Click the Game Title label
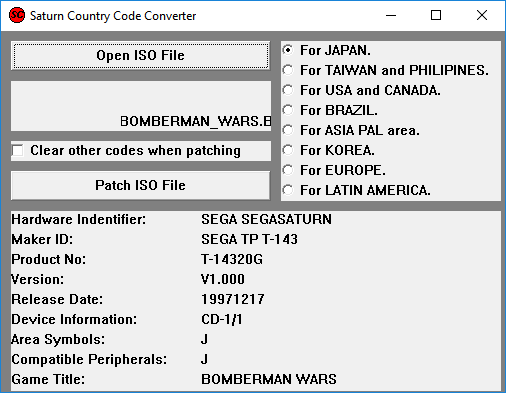This screenshot has width=506, height=393. pyautogui.click(x=48, y=379)
